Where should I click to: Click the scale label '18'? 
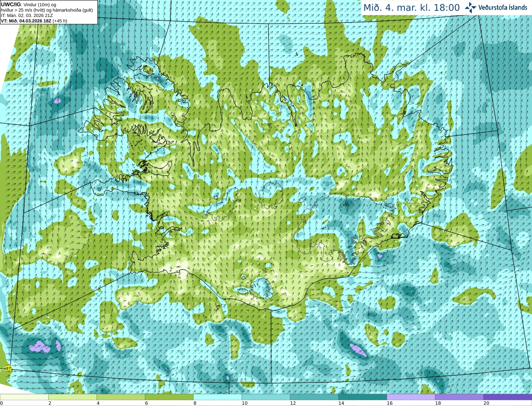click(438, 403)
